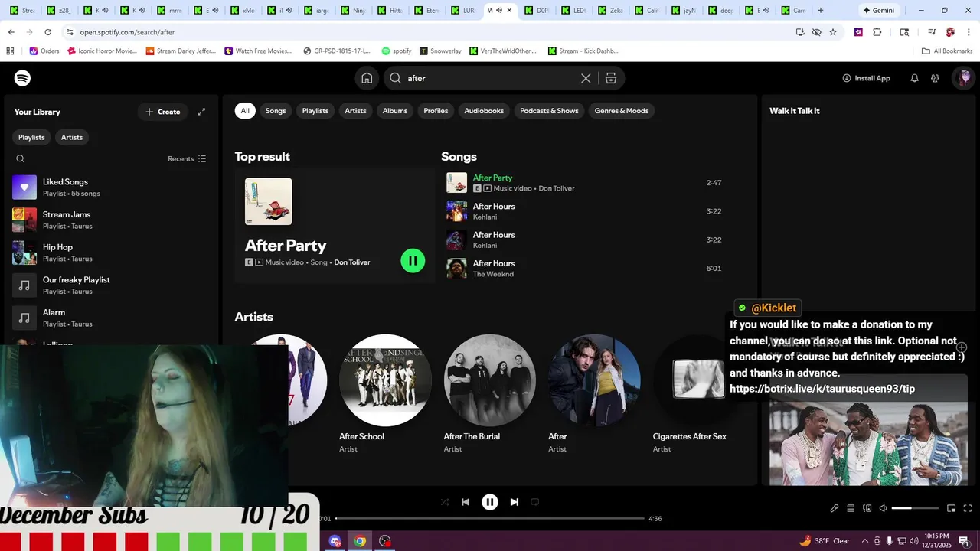980x551 pixels.
Task: Filter search results by Profiles
Action: click(436, 111)
